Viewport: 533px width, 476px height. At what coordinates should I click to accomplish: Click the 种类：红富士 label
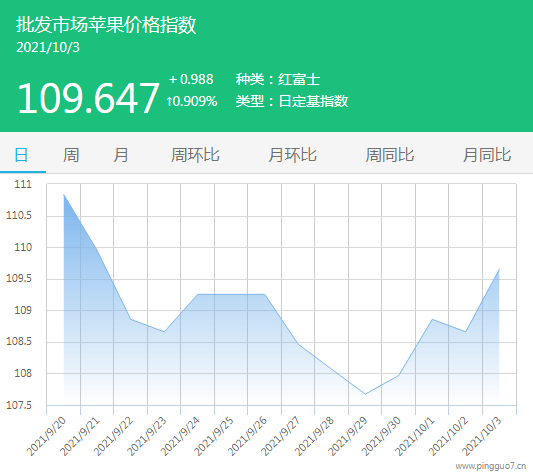pos(278,80)
